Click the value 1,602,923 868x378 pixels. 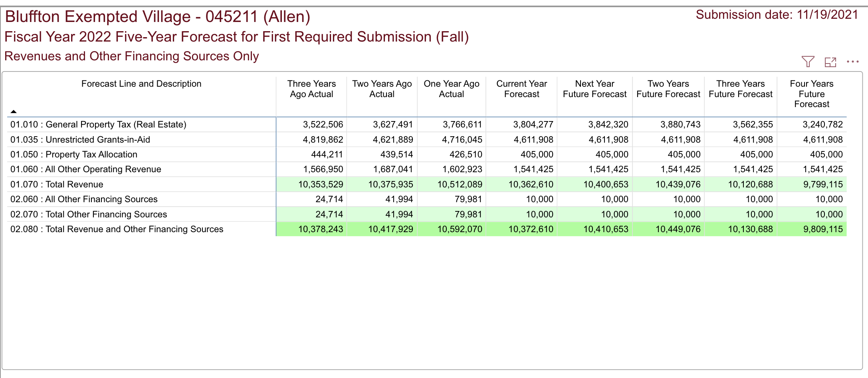[462, 169]
